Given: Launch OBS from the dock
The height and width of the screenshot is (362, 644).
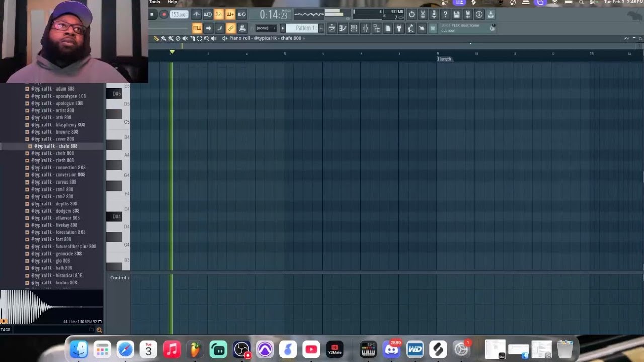Looking at the screenshot, I should pos(242,349).
